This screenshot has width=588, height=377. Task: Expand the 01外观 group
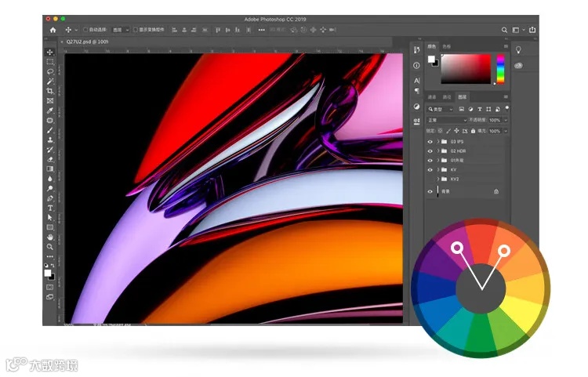pyautogui.click(x=438, y=161)
